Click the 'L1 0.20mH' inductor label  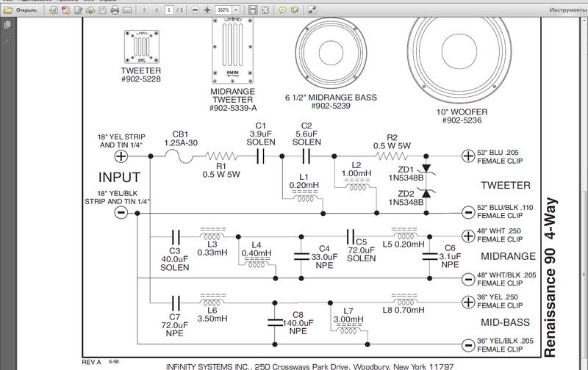click(x=304, y=181)
